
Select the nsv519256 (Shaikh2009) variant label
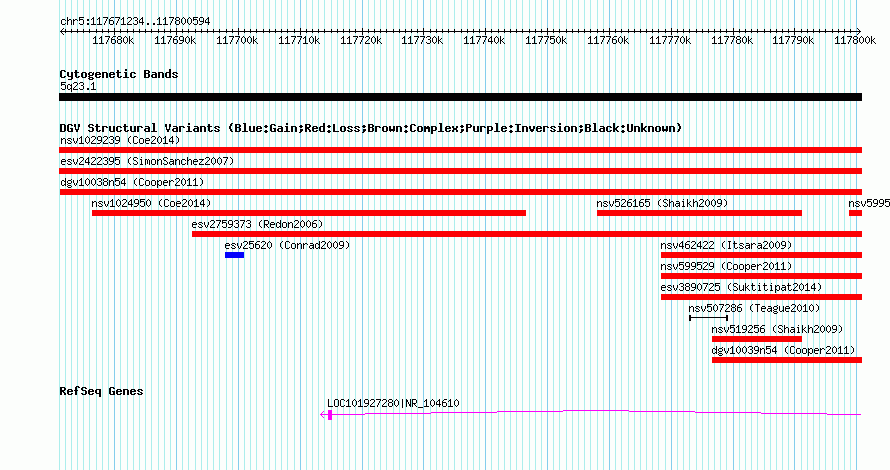[x=777, y=329]
